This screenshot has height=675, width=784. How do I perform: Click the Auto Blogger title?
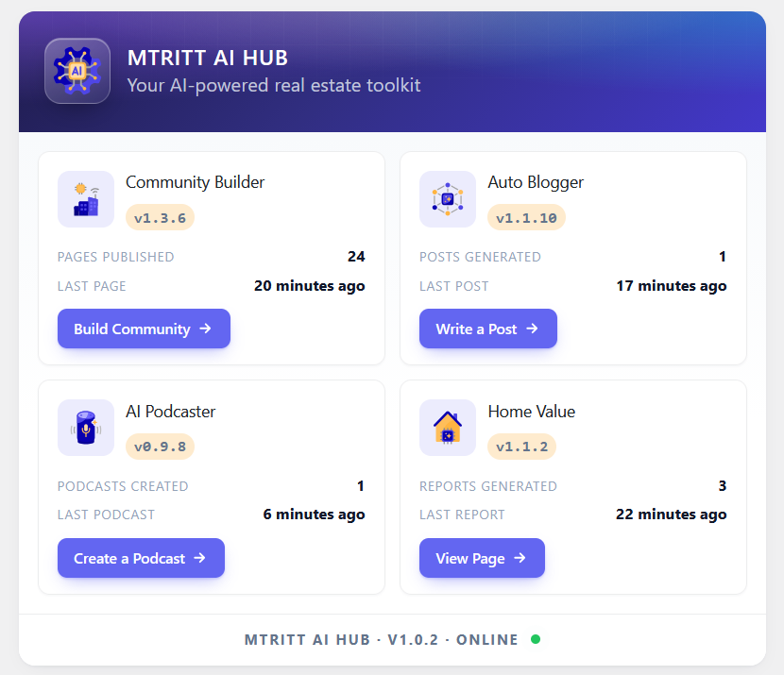(536, 182)
